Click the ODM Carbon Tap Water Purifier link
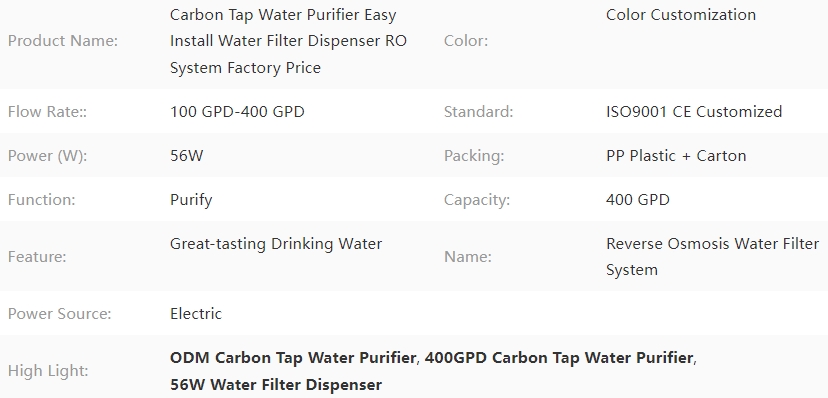 (x=293, y=358)
